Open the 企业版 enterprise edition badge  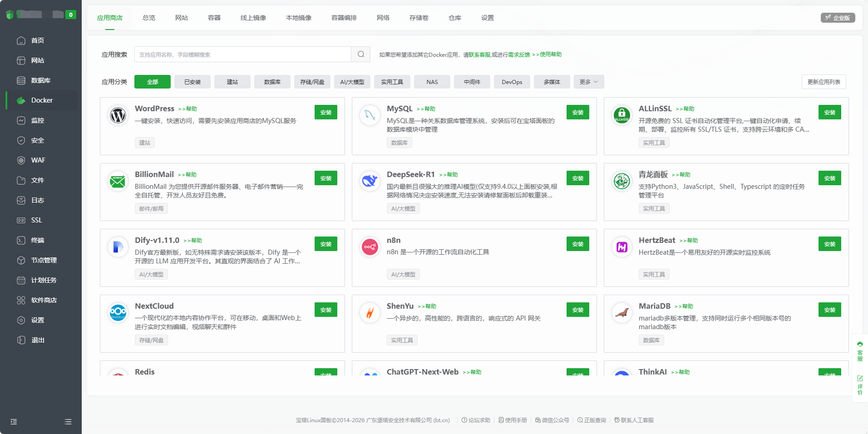838,18
